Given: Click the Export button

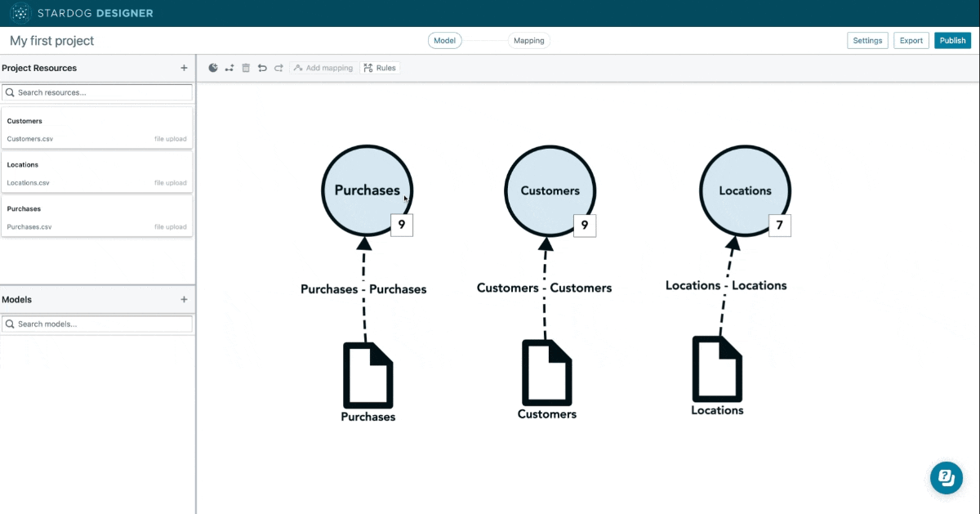Looking at the screenshot, I should pos(911,41).
